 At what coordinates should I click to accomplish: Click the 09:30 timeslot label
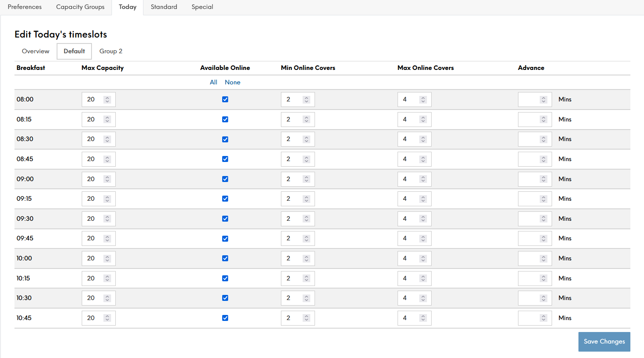25,219
